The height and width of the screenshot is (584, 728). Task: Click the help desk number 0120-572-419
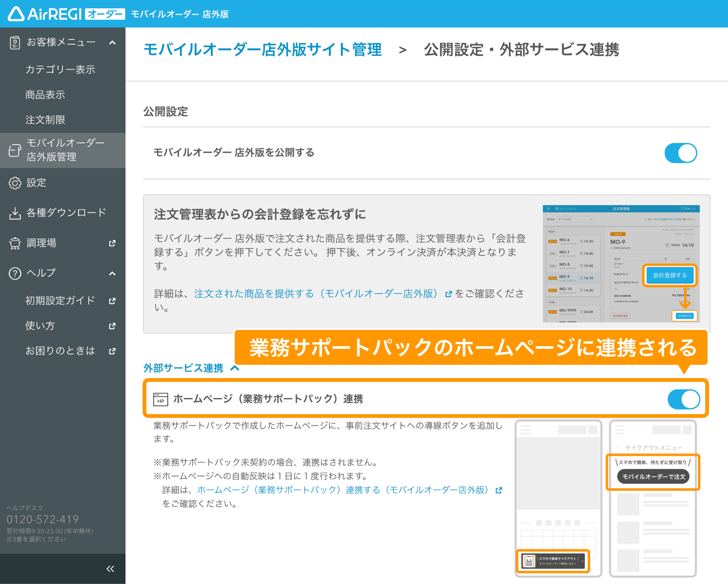42,519
